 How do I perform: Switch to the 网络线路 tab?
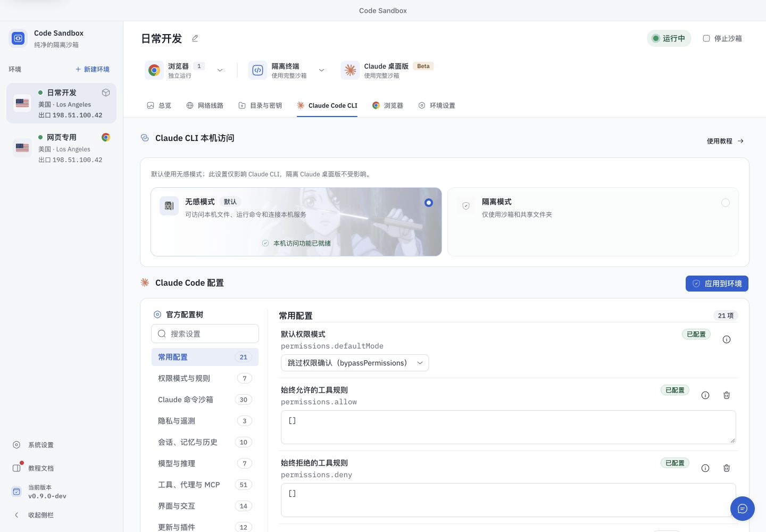[205, 105]
